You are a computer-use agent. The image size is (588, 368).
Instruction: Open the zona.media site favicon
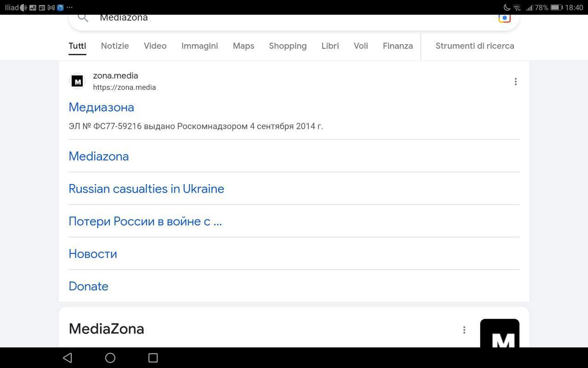pyautogui.click(x=77, y=81)
